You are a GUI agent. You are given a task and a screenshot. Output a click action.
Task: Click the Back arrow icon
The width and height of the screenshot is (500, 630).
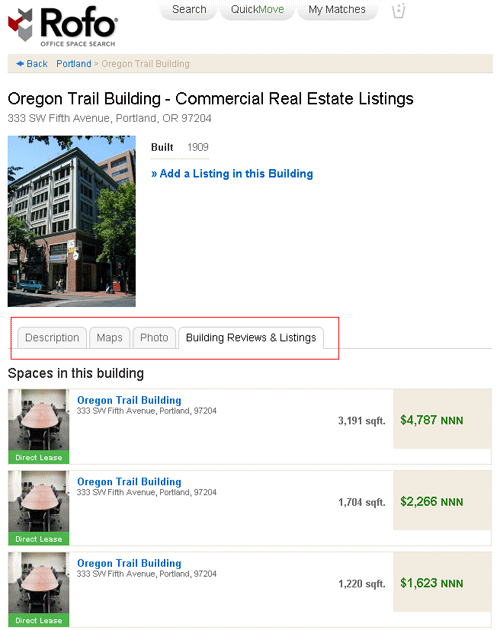(x=20, y=63)
